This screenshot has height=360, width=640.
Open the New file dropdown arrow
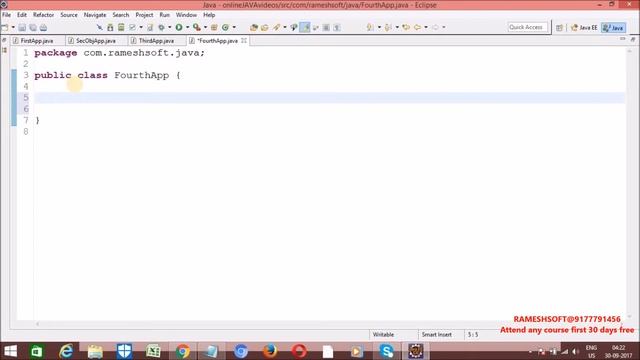[x=13, y=27]
